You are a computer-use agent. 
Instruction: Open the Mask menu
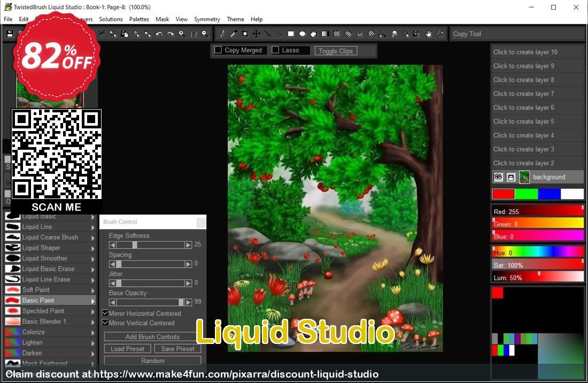(162, 19)
